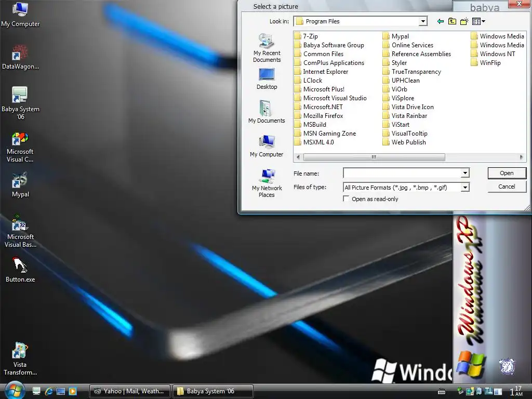Select the VisualTooltip folder
The width and height of the screenshot is (532, 399).
pyautogui.click(x=405, y=134)
